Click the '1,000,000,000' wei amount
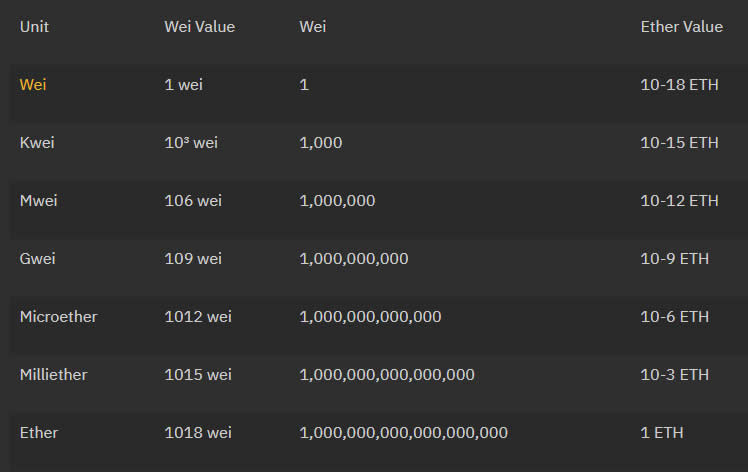This screenshot has height=472, width=748. pyautogui.click(x=353, y=259)
